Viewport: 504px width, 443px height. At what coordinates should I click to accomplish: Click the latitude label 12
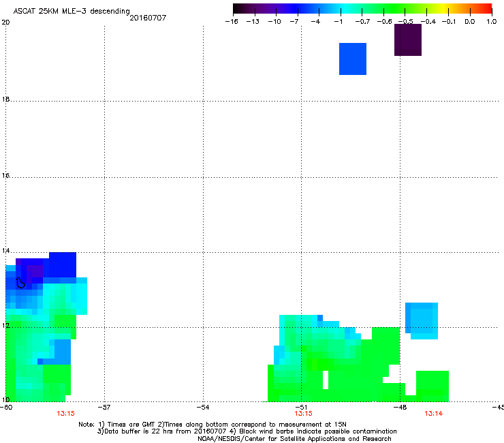point(5,326)
